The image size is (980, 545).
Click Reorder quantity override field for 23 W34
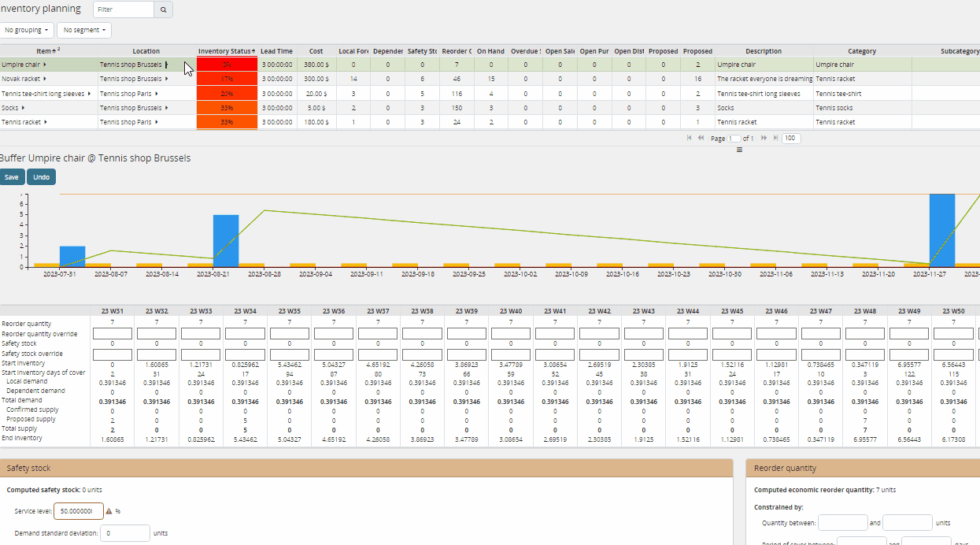[245, 334]
